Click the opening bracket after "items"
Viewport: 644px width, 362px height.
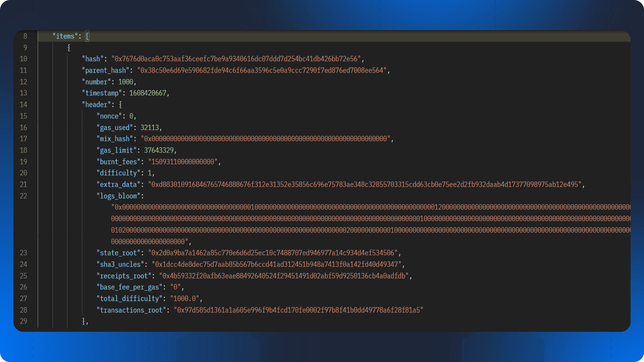pos(87,36)
